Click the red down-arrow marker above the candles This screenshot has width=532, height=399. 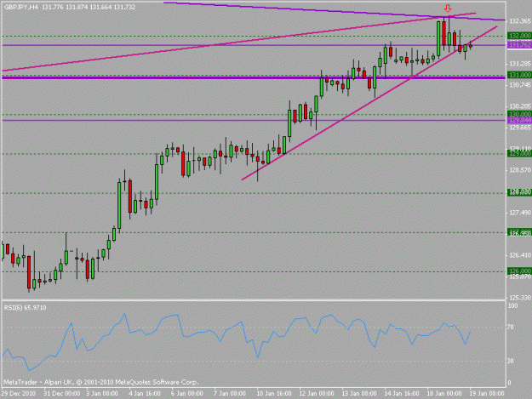point(448,9)
